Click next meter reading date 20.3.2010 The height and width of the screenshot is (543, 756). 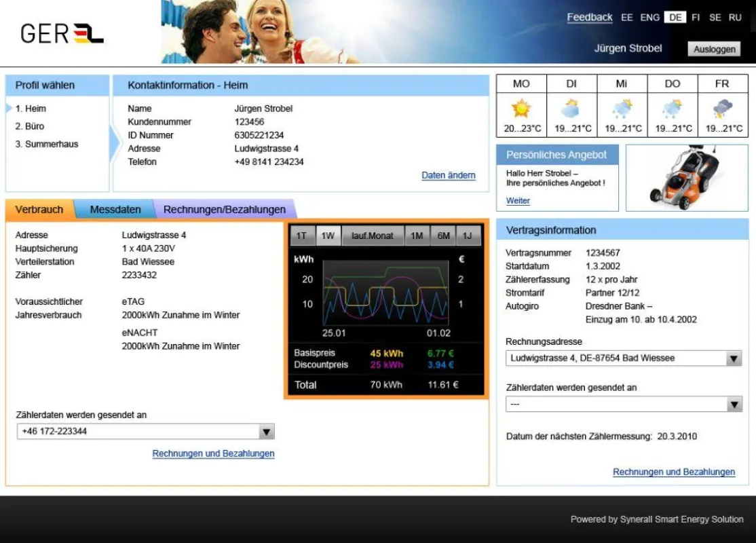677,436
